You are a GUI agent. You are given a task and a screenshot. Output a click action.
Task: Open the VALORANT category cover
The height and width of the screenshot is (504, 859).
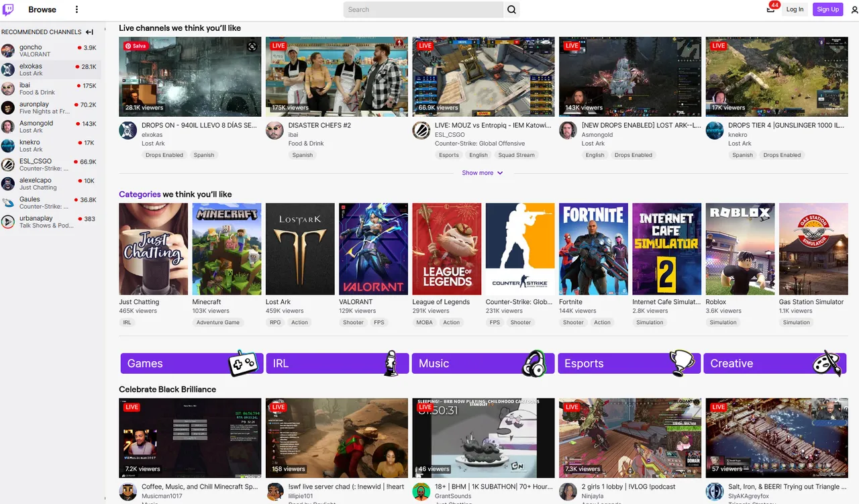coord(373,249)
